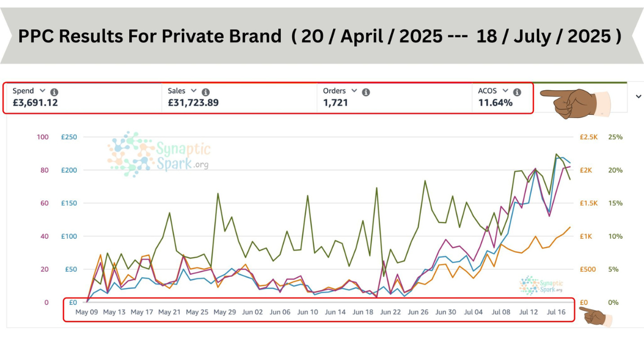Viewport: 644px width, 337px height.
Task: Open the info icon beside Sales
Action: pos(206,92)
